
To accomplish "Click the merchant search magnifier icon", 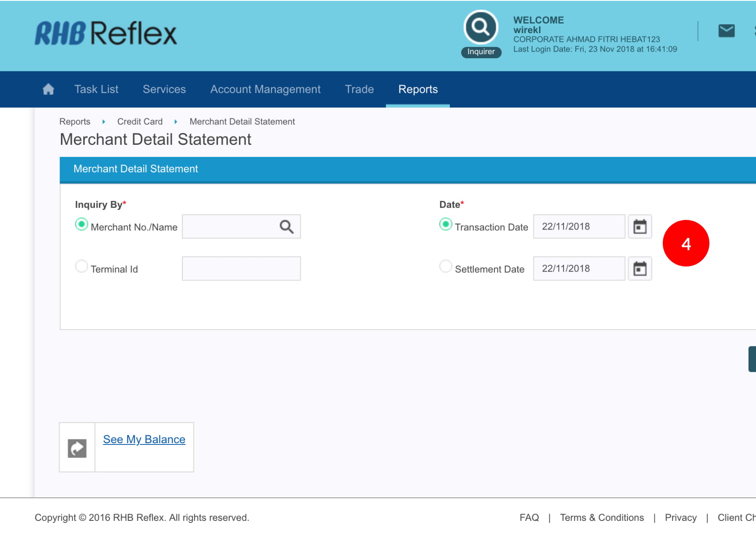I will pos(286,227).
